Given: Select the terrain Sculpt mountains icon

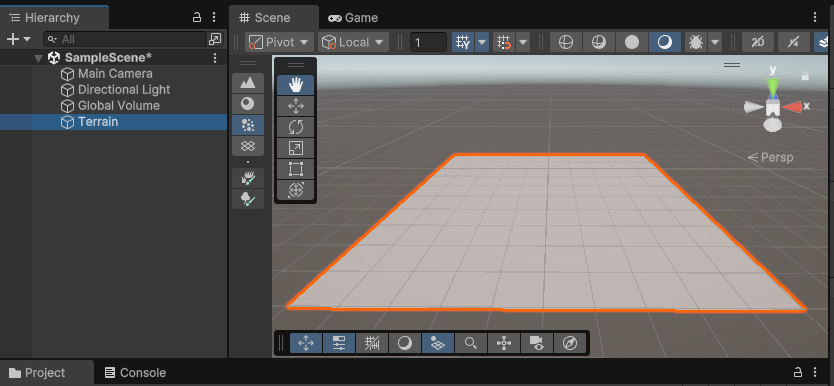Looking at the screenshot, I should click(248, 83).
